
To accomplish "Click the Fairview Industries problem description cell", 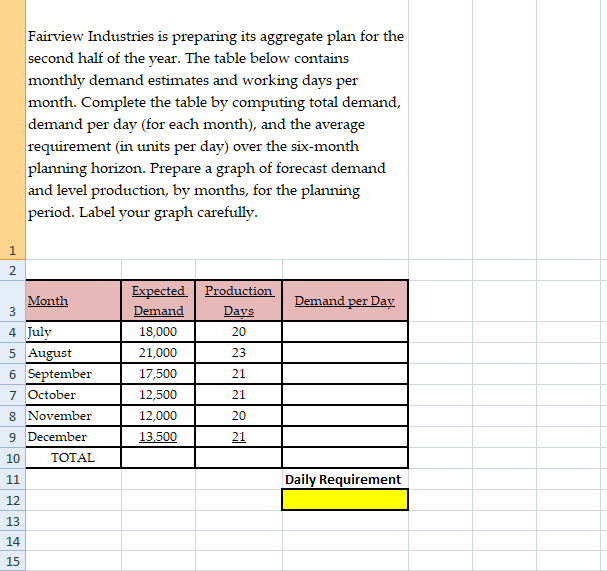I will click(217, 130).
